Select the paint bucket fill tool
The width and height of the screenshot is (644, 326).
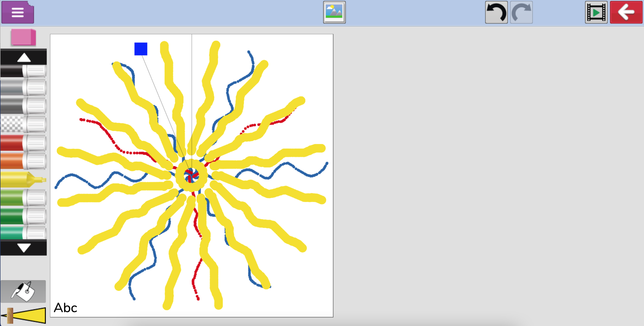pyautogui.click(x=23, y=291)
